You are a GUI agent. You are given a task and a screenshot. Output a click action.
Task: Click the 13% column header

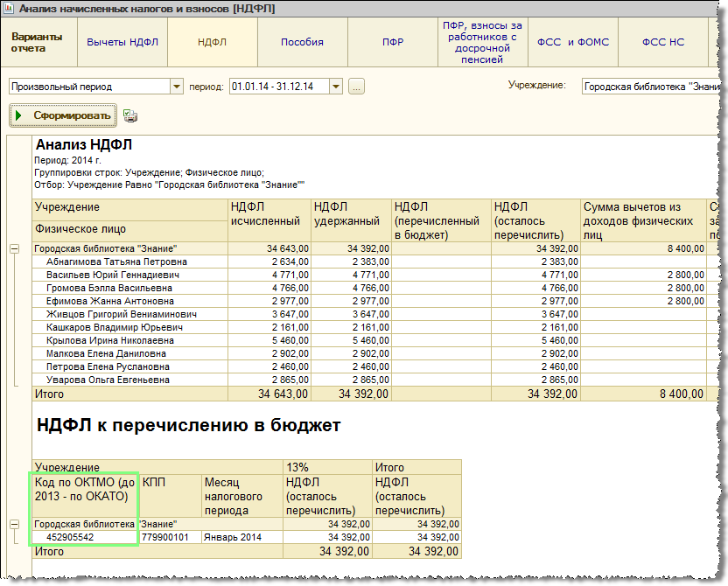coord(327,467)
